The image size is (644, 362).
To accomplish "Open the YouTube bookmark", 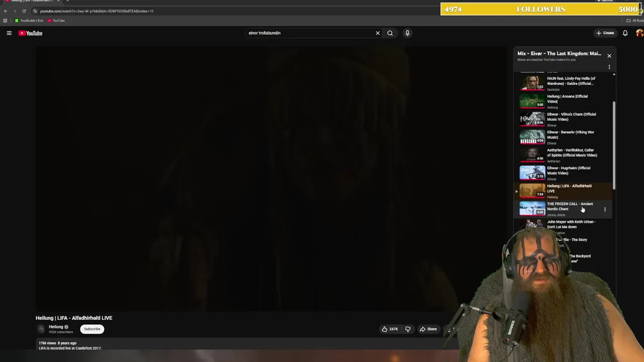I will click(x=56, y=21).
